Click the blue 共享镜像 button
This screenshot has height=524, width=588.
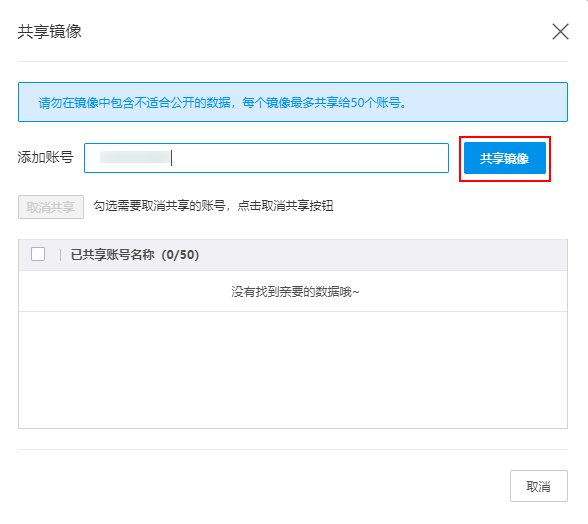click(x=505, y=158)
